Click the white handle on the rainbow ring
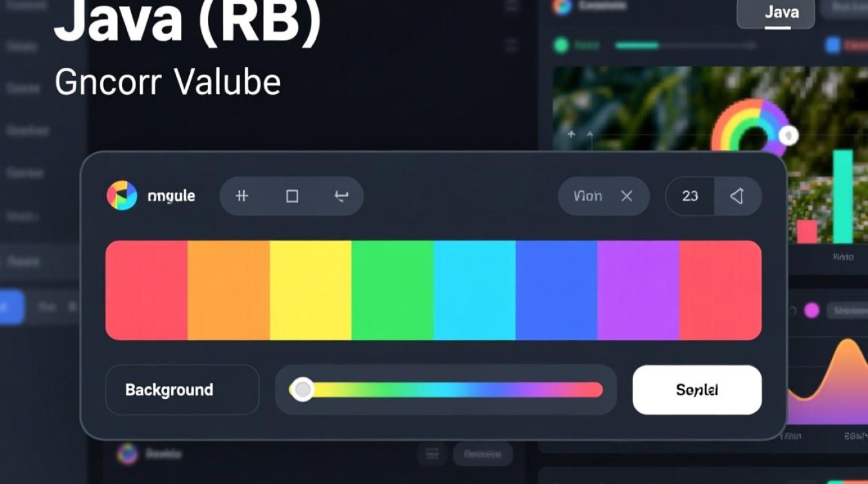Image resolution: width=868 pixels, height=484 pixels. click(788, 136)
